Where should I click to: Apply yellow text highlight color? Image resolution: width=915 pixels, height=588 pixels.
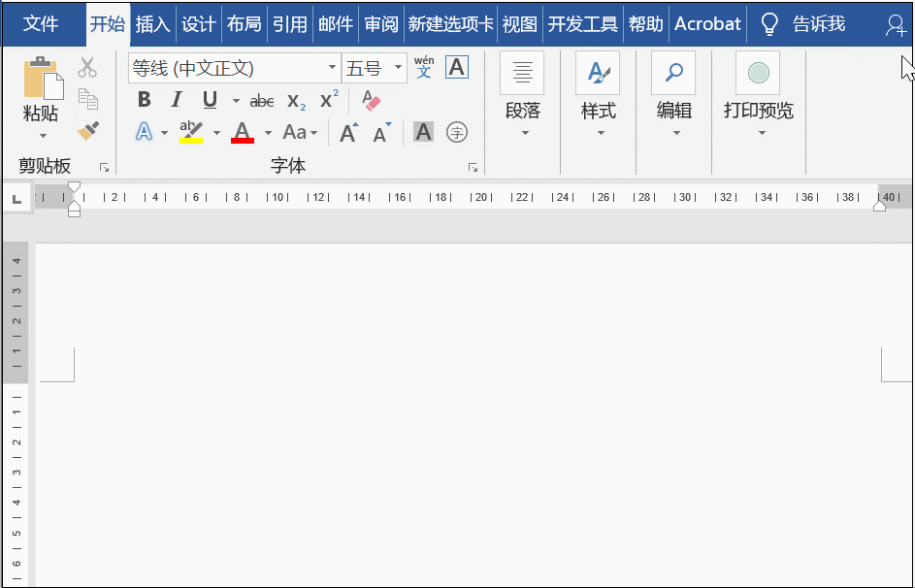(189, 130)
